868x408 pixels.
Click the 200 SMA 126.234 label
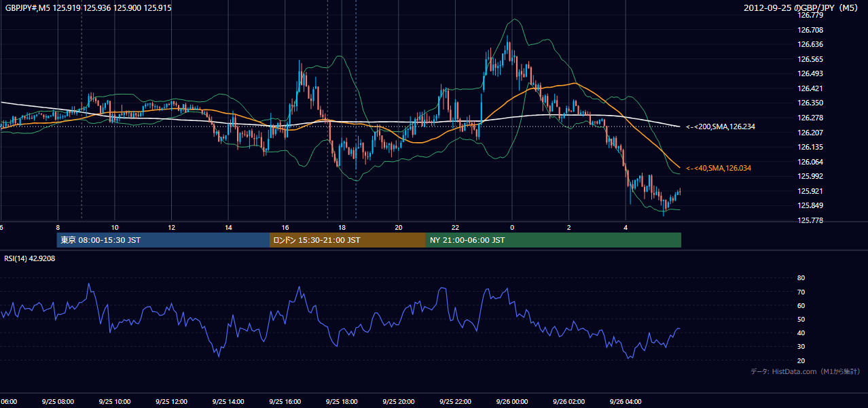(721, 126)
